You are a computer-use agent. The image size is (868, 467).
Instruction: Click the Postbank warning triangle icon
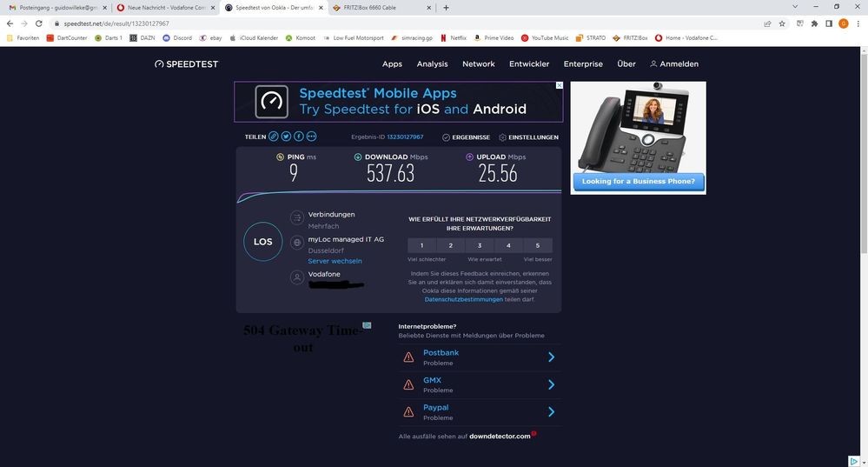tap(408, 357)
